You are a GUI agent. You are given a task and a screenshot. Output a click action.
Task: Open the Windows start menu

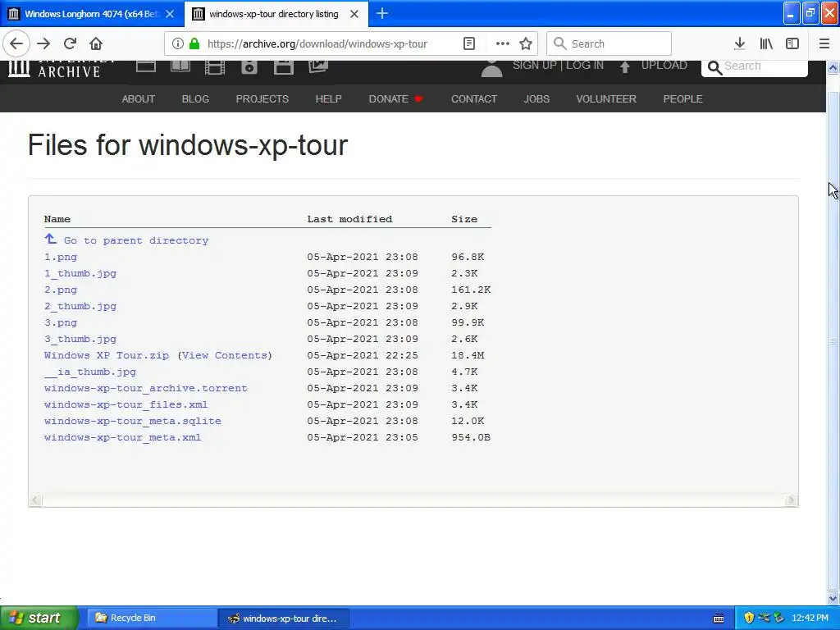click(x=39, y=618)
